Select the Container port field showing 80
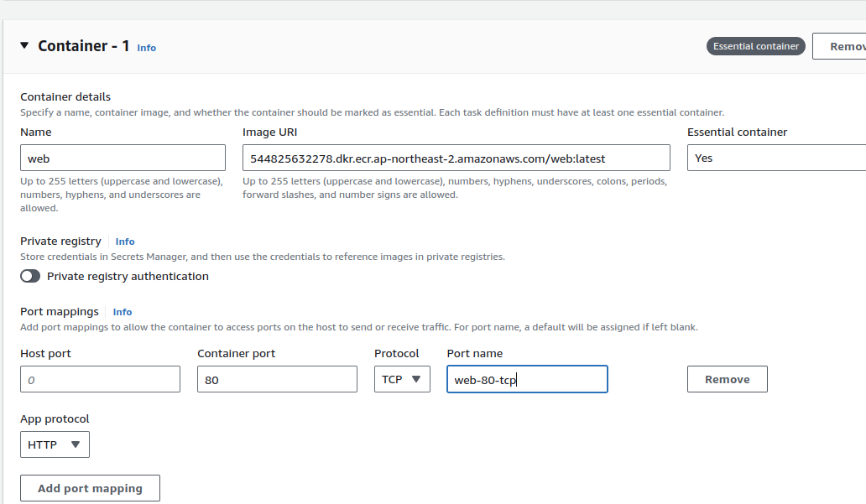Screen dimensions: 866x504 tap(277, 379)
